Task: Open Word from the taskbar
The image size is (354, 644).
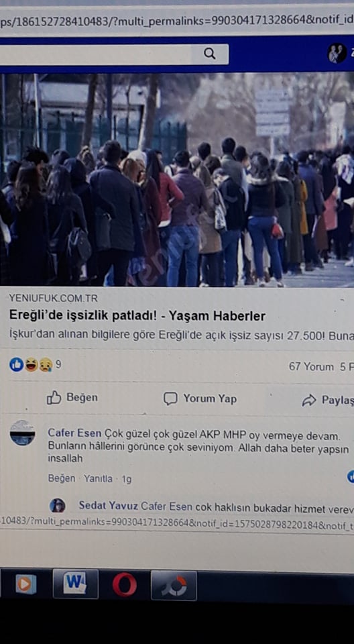Action: click(x=76, y=583)
